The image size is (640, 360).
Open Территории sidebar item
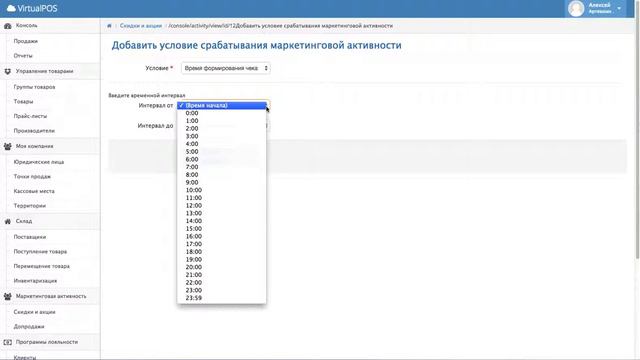(30, 206)
